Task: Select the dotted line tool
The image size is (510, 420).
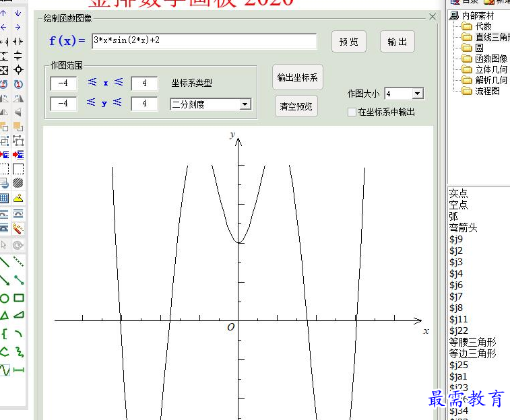Action: pyautogui.click(x=19, y=261)
